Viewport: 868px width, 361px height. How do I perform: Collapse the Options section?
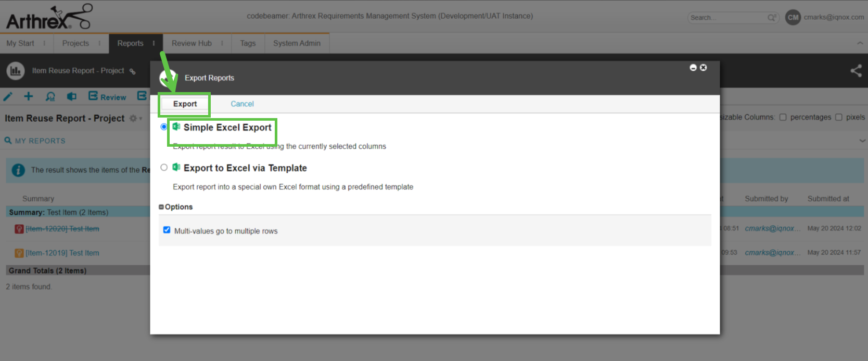[x=161, y=207]
